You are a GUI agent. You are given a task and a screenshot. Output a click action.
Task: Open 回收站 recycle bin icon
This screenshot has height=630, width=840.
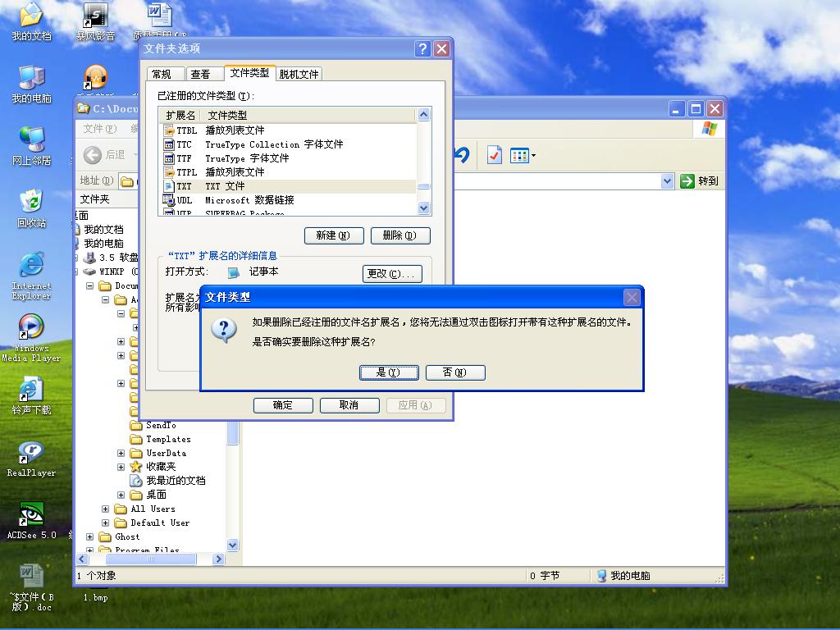tap(32, 208)
